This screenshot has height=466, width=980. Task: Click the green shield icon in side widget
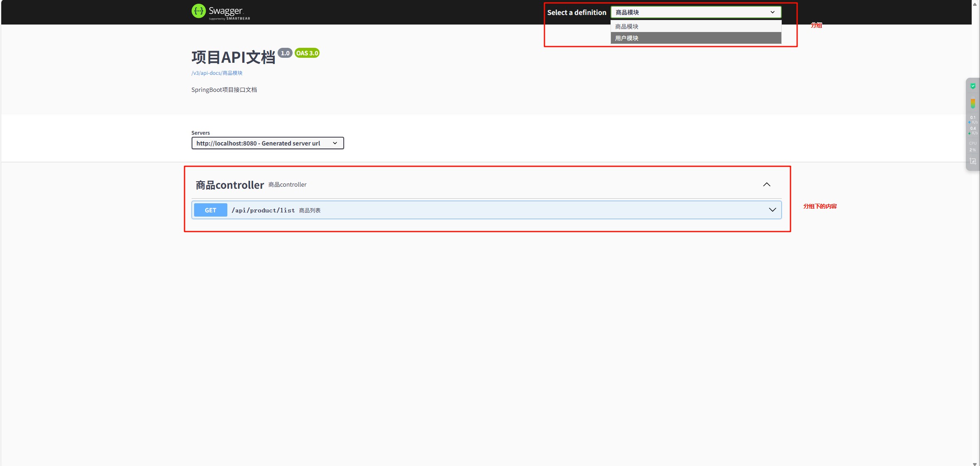[x=973, y=86]
